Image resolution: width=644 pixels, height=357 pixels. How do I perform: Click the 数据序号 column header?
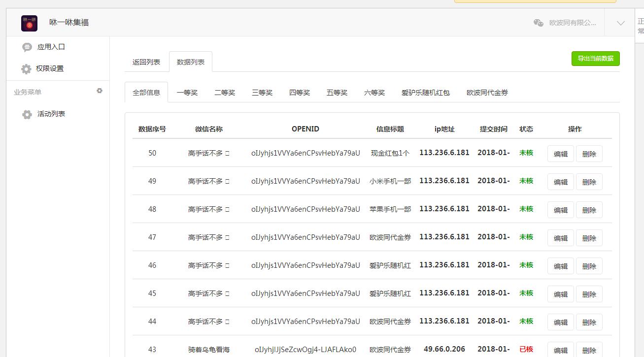tap(152, 129)
